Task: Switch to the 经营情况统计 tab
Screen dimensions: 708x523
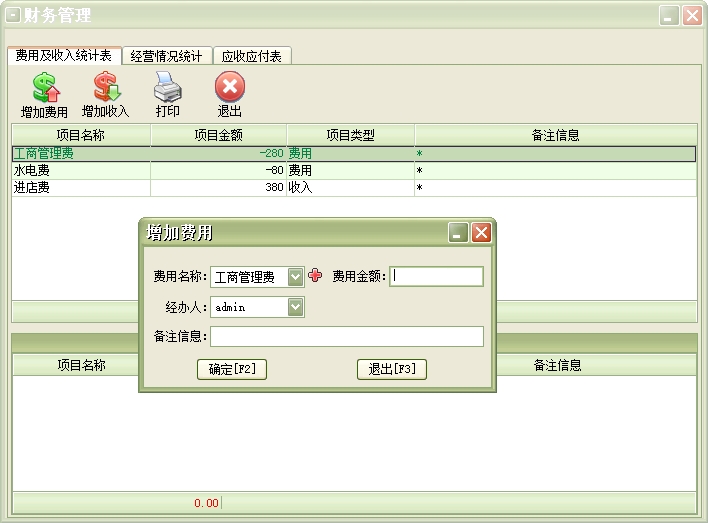Action: (x=166, y=56)
